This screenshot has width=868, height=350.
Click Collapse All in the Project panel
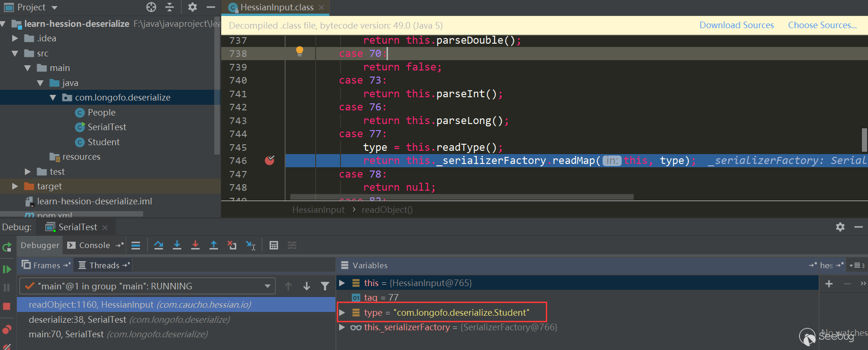click(x=170, y=7)
